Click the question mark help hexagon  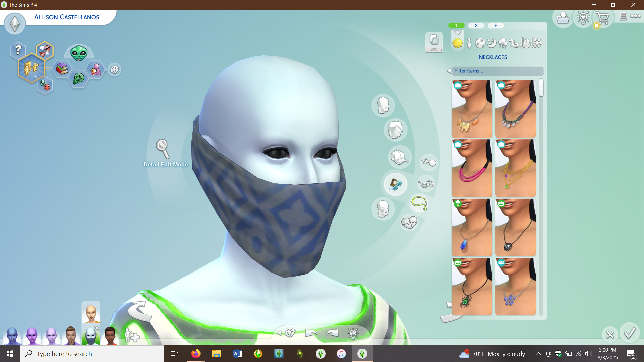(18, 50)
